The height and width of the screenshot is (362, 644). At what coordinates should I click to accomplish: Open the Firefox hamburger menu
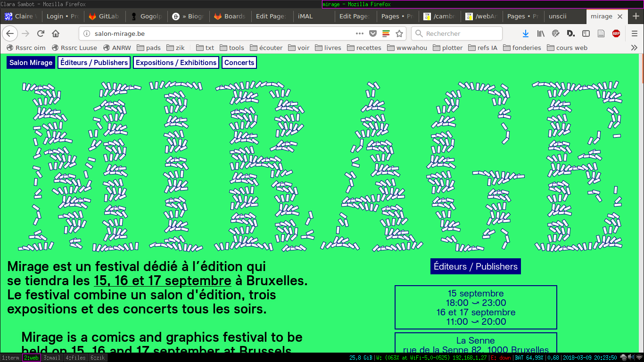tap(635, 33)
